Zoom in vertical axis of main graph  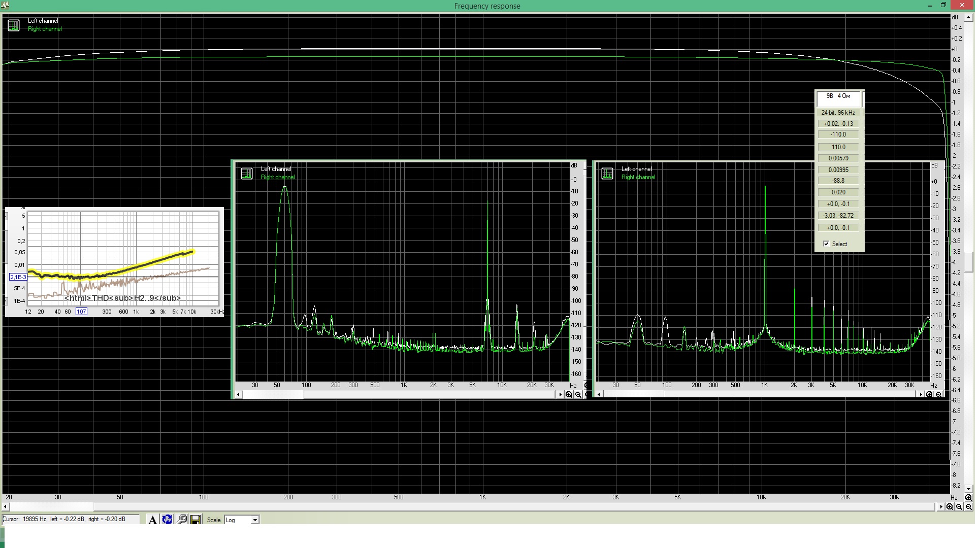click(x=968, y=498)
